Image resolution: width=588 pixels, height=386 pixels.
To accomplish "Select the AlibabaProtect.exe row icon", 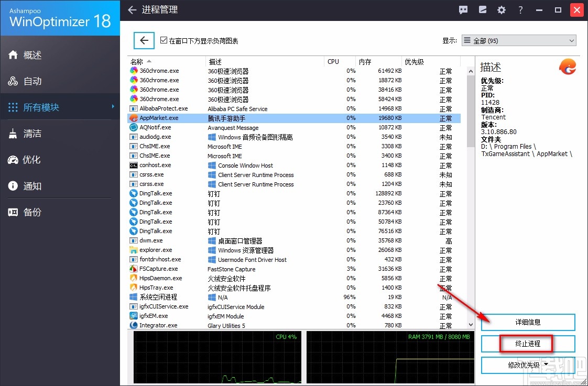I will pos(134,109).
